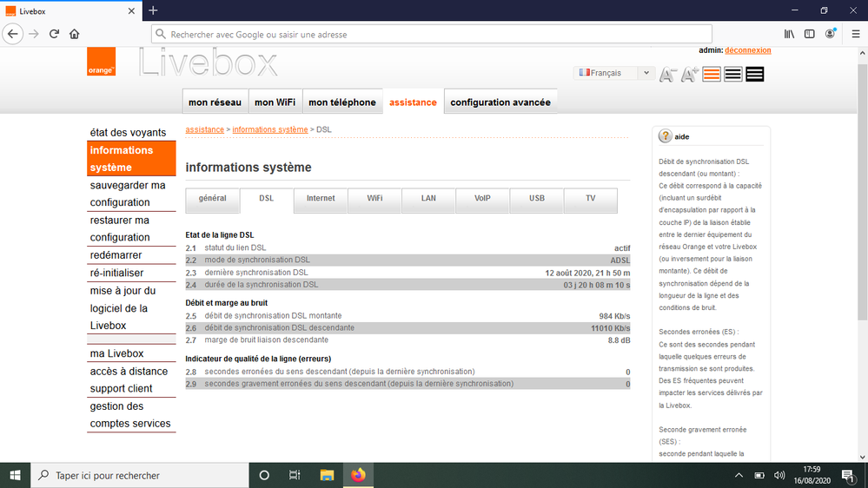The height and width of the screenshot is (488, 868).
Task: Open the mon WiFi tab
Action: coord(275,102)
